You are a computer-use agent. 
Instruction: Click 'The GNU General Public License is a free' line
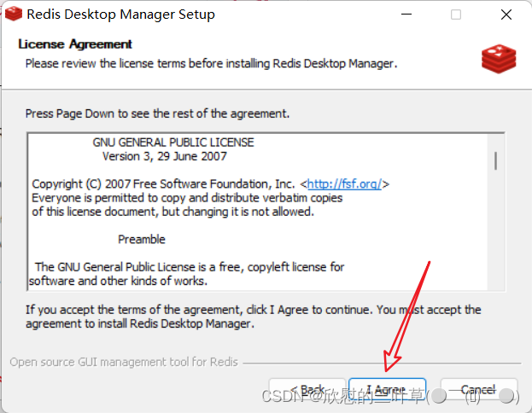coord(190,267)
